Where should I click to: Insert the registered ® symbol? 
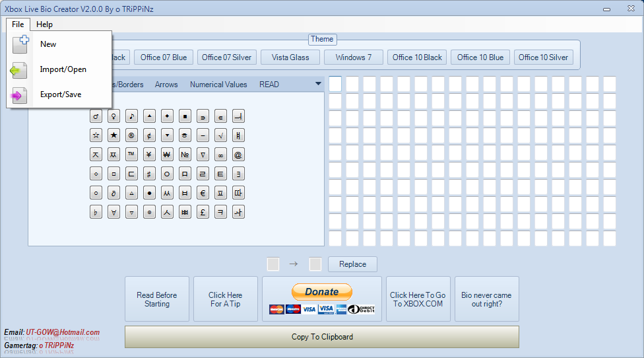click(131, 135)
